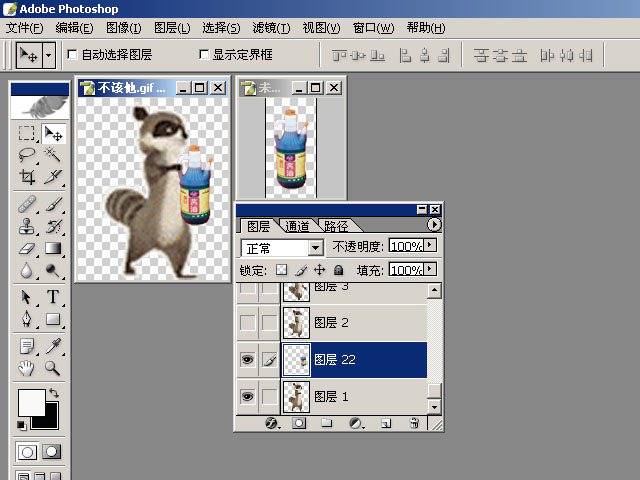Select the Healing Brush tool

[x=27, y=204]
